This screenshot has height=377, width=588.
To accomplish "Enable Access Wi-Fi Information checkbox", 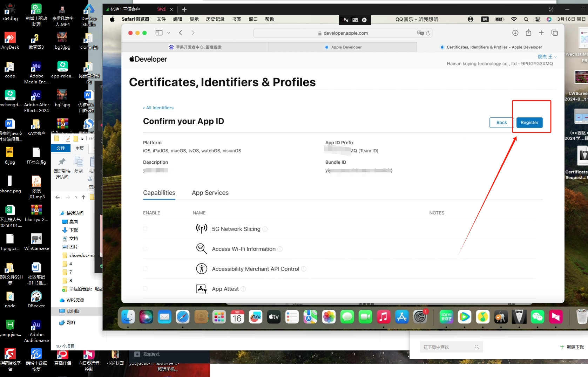I will tap(145, 249).
